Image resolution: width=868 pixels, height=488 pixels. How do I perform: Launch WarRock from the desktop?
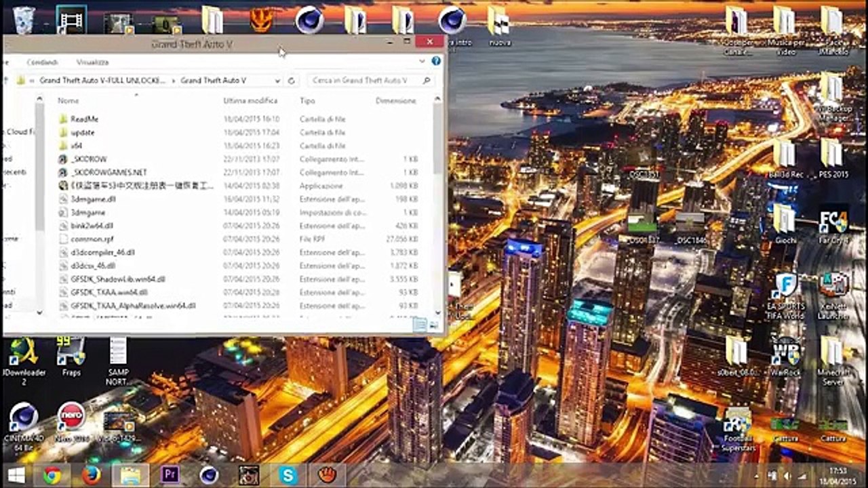[x=787, y=357]
